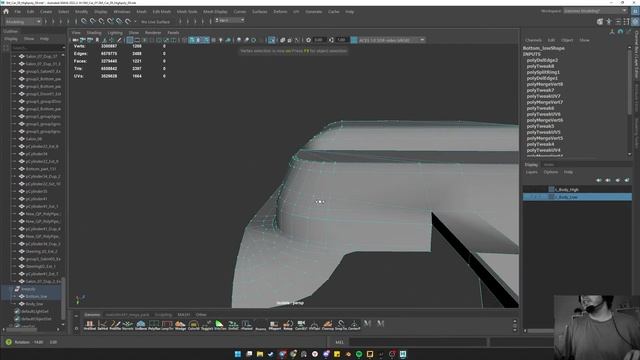This screenshot has height=360, width=640.
Task: Select polySplitRing1 in the INPUTS list
Action: coord(543,72)
